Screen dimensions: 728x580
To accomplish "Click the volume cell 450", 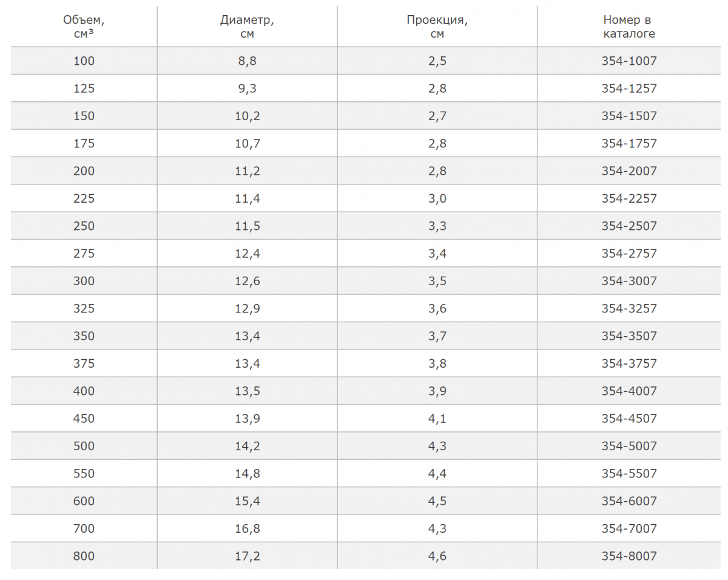I will [84, 419].
